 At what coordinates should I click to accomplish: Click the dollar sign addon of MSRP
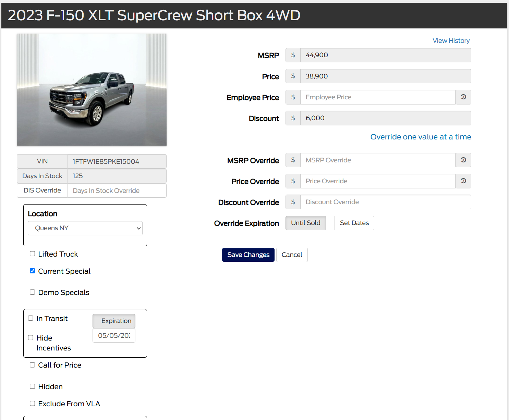pyautogui.click(x=293, y=55)
